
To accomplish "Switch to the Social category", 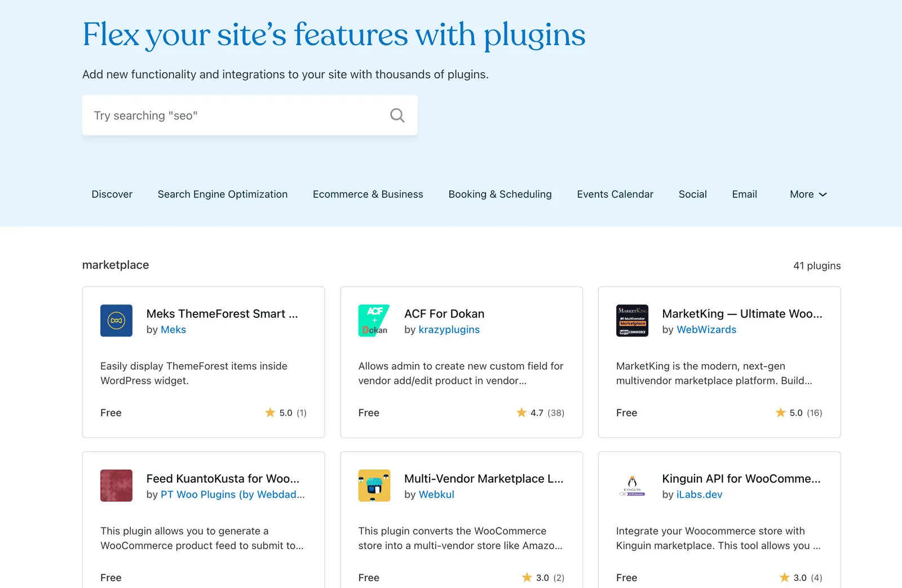I will pos(693,194).
